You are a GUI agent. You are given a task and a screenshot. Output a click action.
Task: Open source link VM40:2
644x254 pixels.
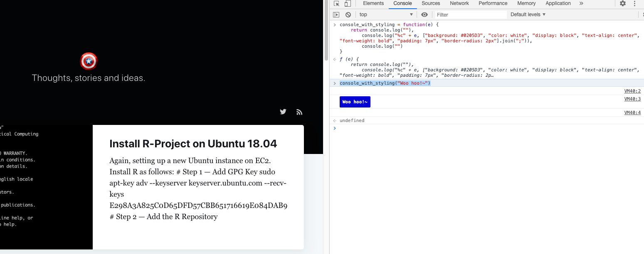(632, 91)
